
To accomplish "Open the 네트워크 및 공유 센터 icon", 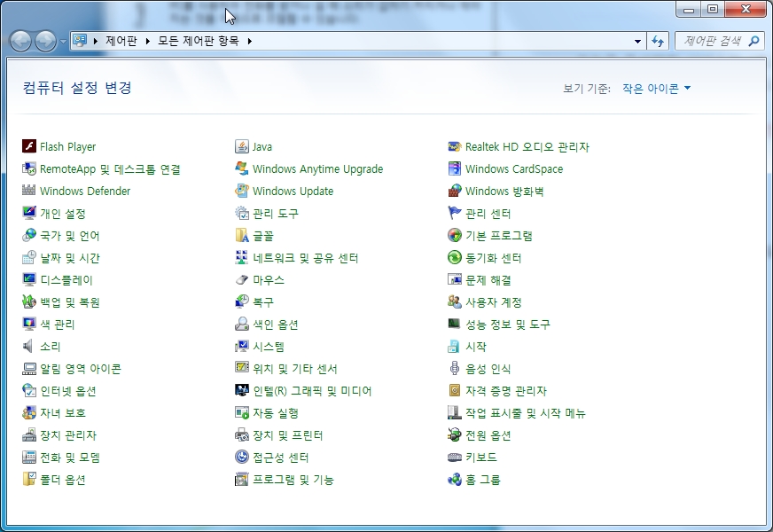I will [241, 257].
